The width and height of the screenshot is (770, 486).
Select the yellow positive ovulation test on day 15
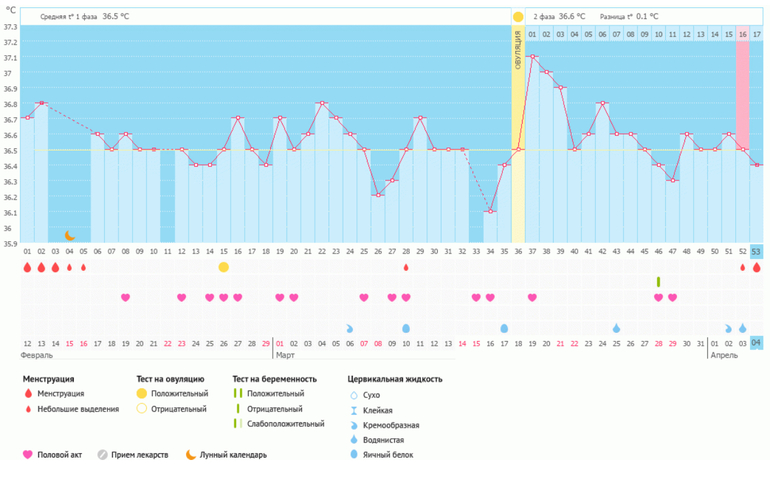coord(224,268)
